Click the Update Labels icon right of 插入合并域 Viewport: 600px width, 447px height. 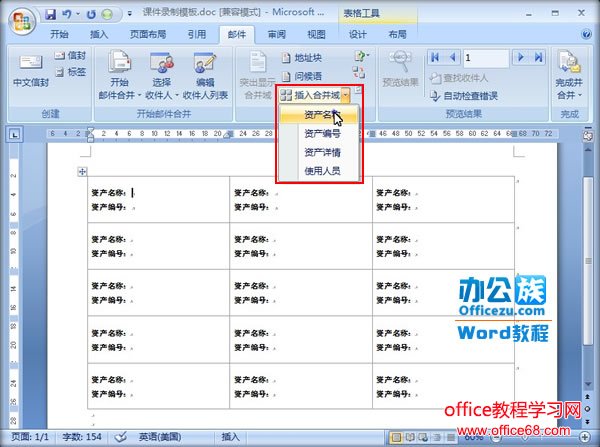coord(358,90)
